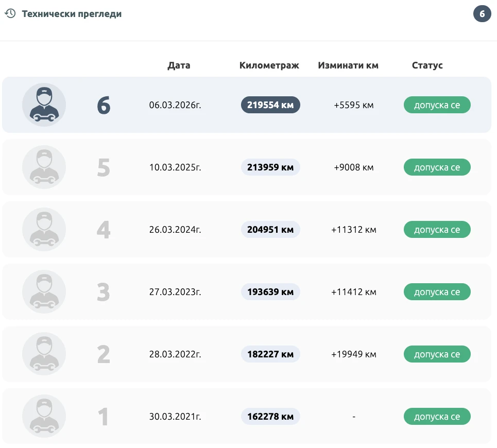Click the Километраж column header
This screenshot has width=497, height=448.
[269, 65]
